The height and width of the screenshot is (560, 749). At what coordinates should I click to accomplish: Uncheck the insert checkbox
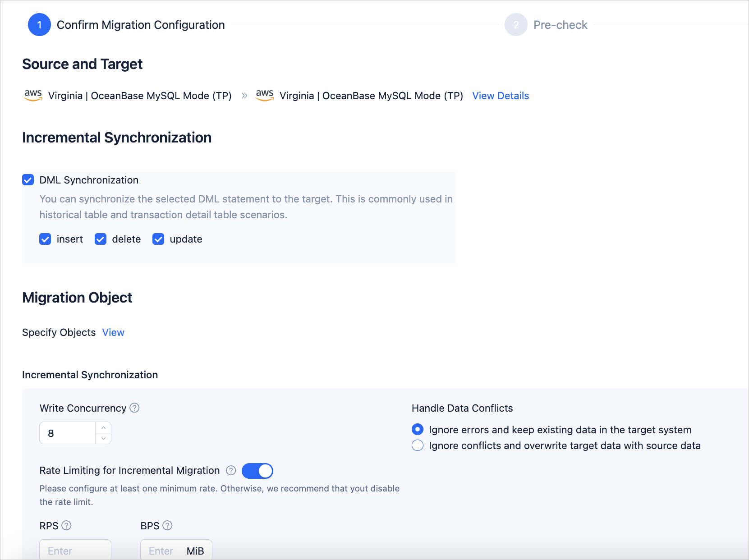coord(45,239)
